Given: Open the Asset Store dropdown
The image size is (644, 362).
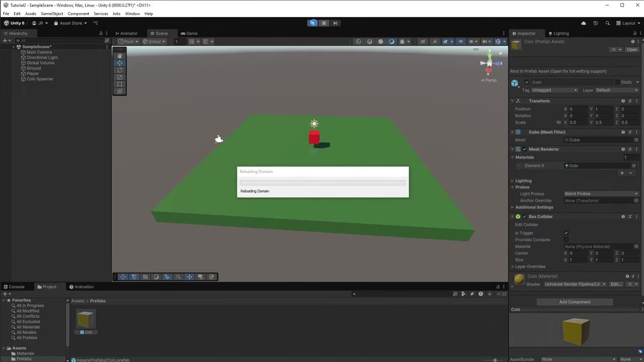Looking at the screenshot, I should click(x=70, y=23).
